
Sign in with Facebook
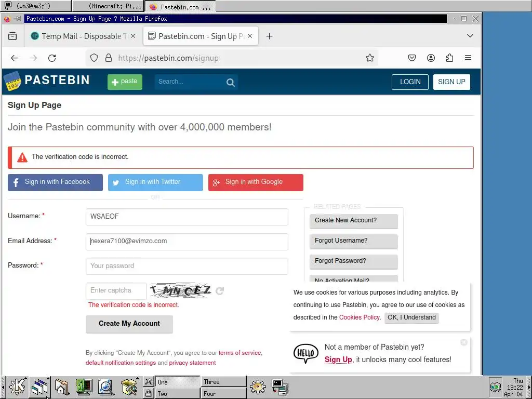point(55,182)
